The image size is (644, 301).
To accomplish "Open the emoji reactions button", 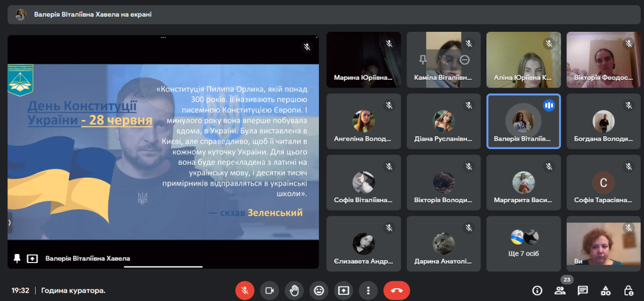I will point(319,291).
